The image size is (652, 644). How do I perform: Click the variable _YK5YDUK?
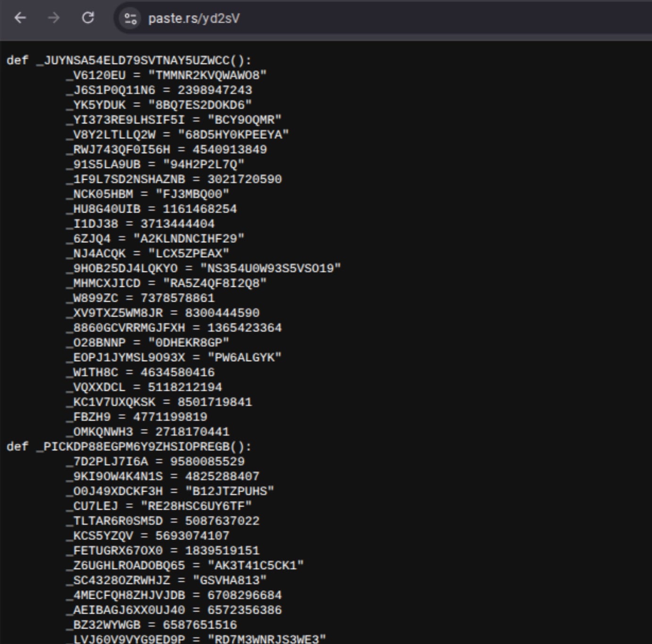coord(96,105)
